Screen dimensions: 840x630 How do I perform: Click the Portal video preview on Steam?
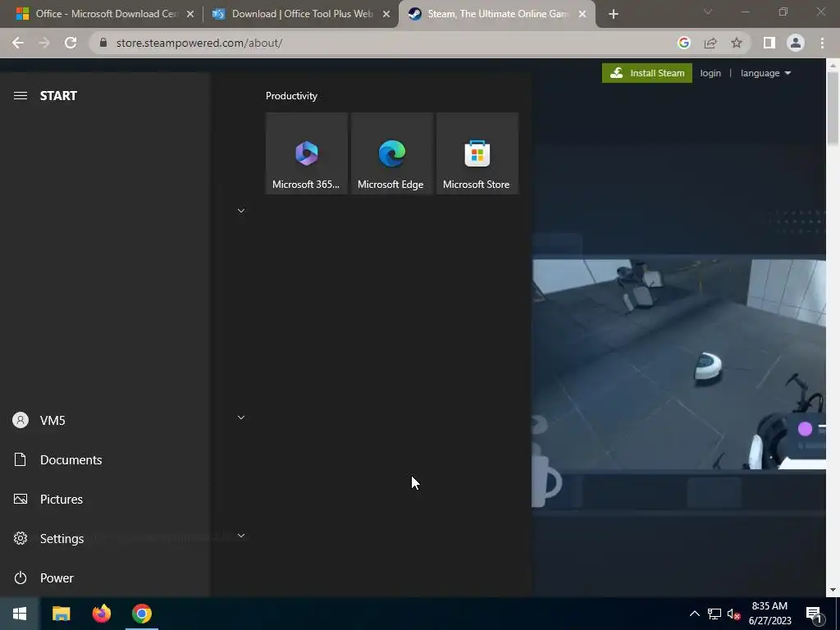(x=678, y=364)
